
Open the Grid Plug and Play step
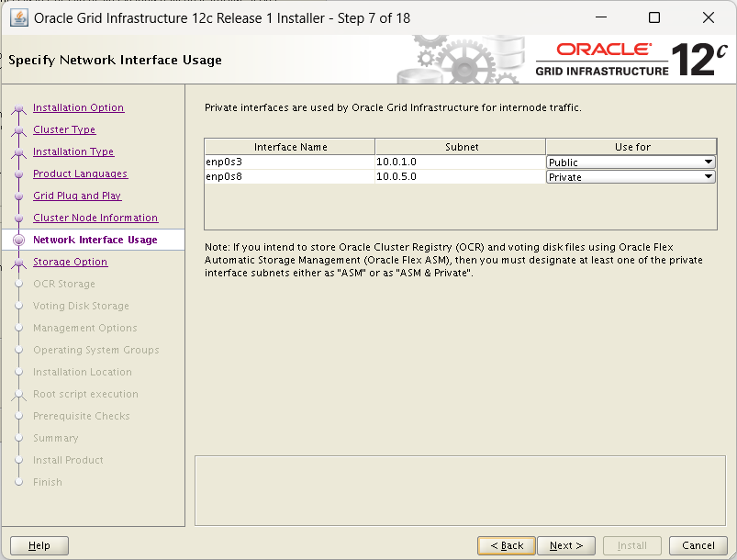(x=77, y=196)
